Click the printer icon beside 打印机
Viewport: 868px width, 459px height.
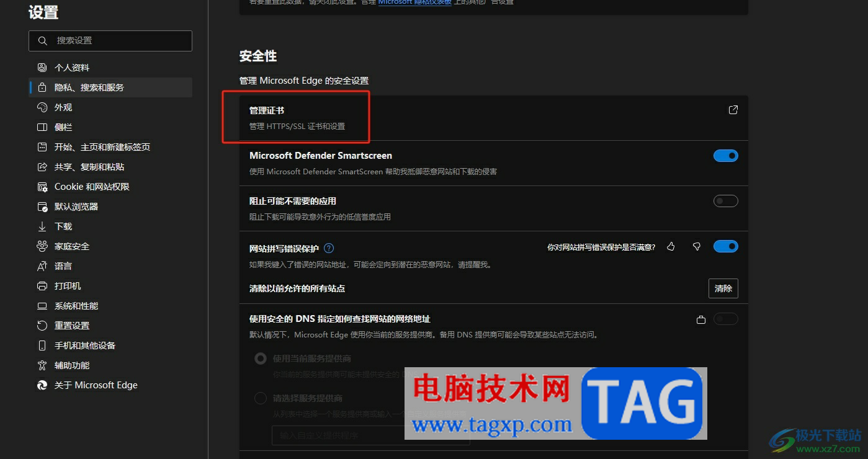click(x=42, y=286)
